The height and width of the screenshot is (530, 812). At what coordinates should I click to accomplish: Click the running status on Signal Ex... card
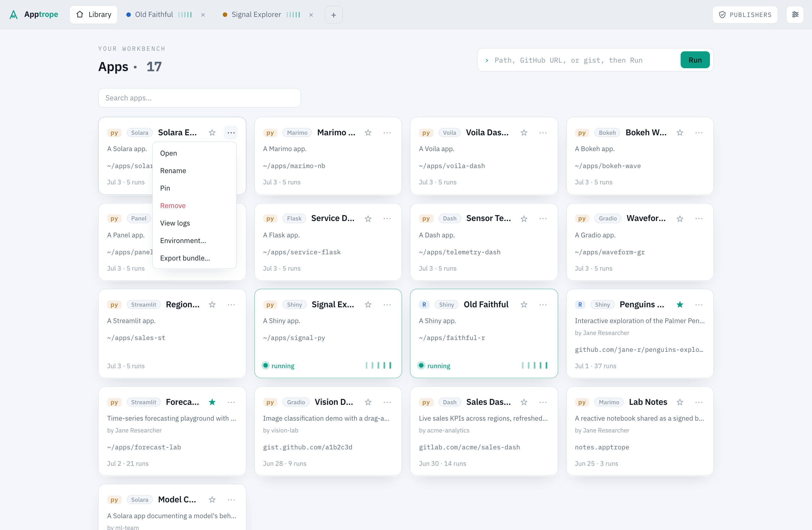(x=278, y=366)
